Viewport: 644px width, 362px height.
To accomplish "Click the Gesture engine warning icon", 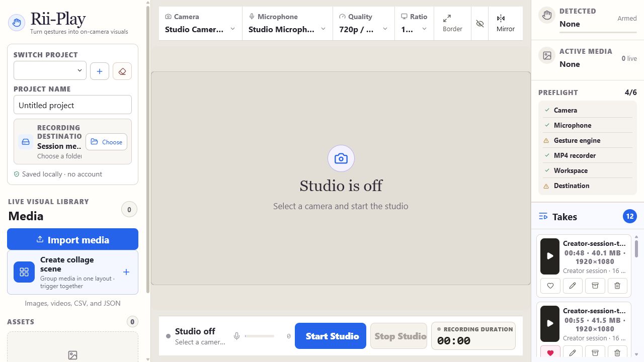I will click(x=547, y=140).
